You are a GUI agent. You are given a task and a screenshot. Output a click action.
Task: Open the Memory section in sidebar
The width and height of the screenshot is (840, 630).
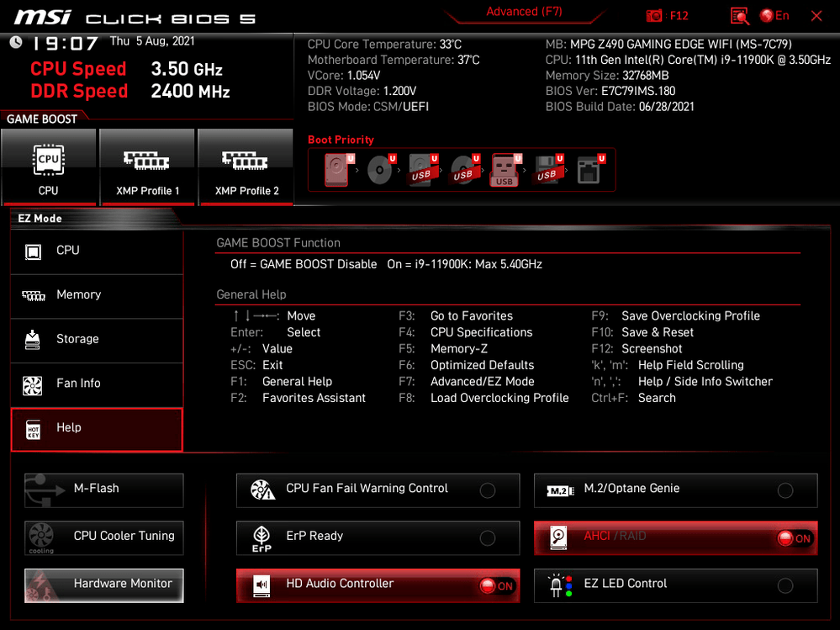97,295
